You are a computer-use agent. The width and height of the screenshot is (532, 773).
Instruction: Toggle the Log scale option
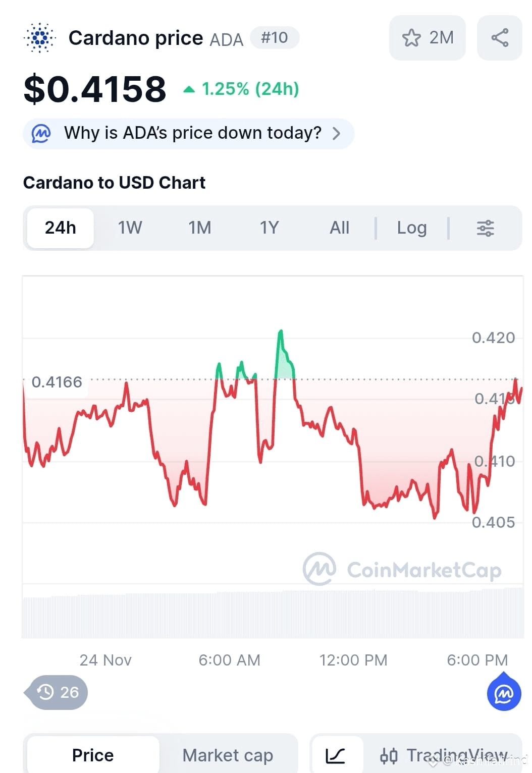tap(412, 228)
